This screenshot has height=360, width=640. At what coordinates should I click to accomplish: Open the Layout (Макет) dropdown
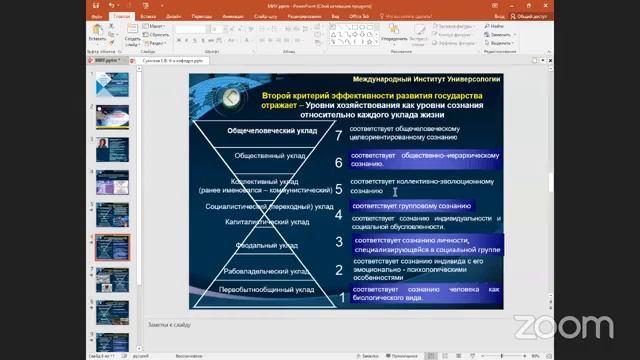tap(154, 26)
